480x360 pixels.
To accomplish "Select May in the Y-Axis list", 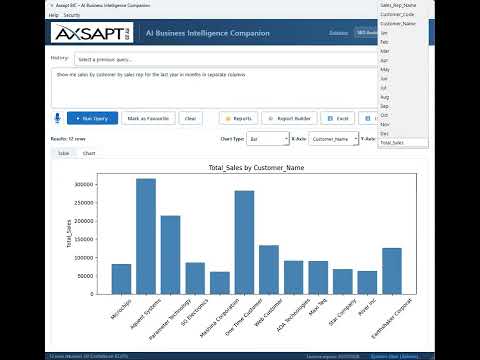I will (x=403, y=70).
